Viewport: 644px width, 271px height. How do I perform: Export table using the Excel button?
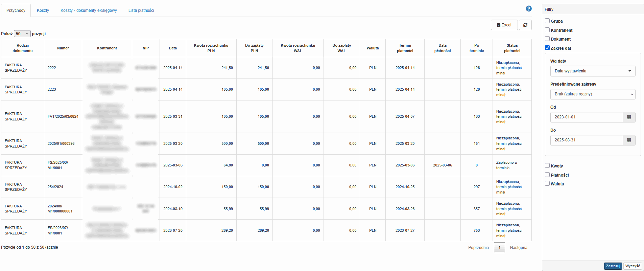[504, 25]
